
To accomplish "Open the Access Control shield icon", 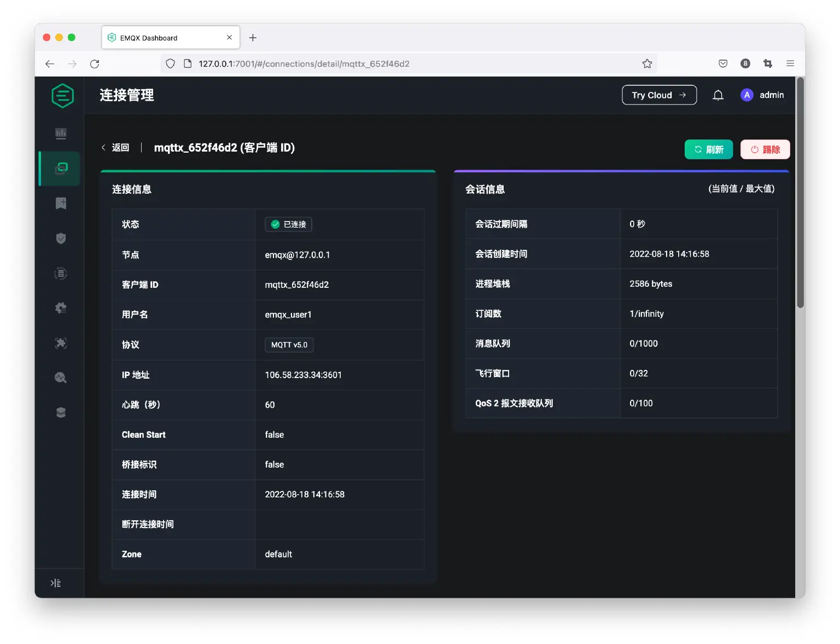I will click(x=60, y=238).
